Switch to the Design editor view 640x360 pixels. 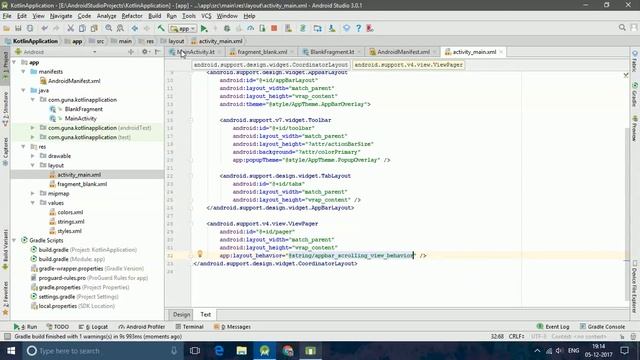coord(181,315)
